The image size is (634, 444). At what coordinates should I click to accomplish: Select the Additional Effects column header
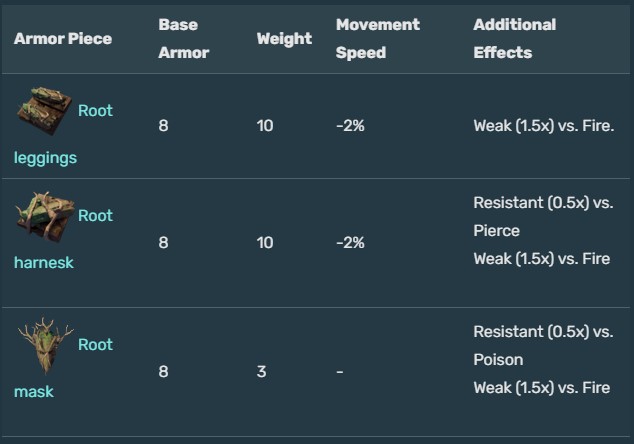[x=514, y=38]
